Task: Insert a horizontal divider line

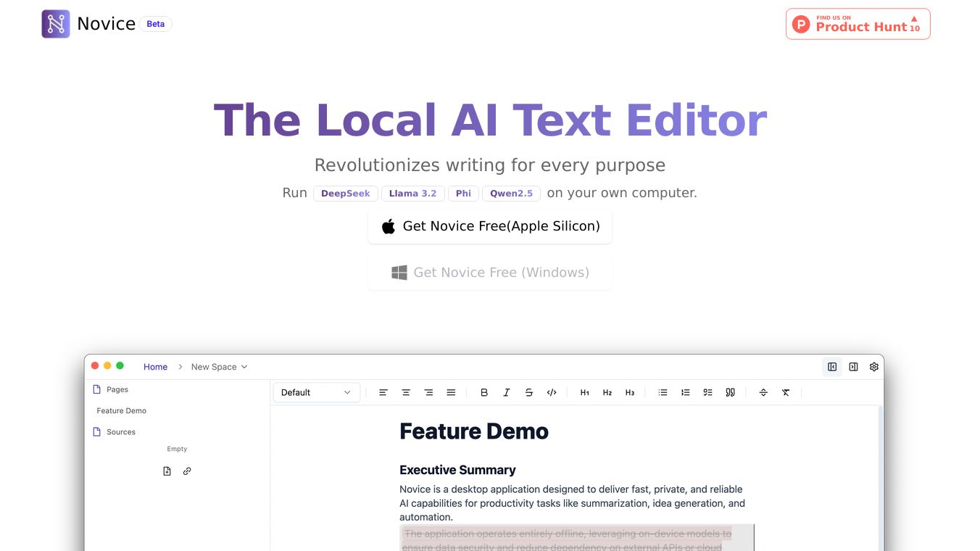Action: pyautogui.click(x=763, y=392)
